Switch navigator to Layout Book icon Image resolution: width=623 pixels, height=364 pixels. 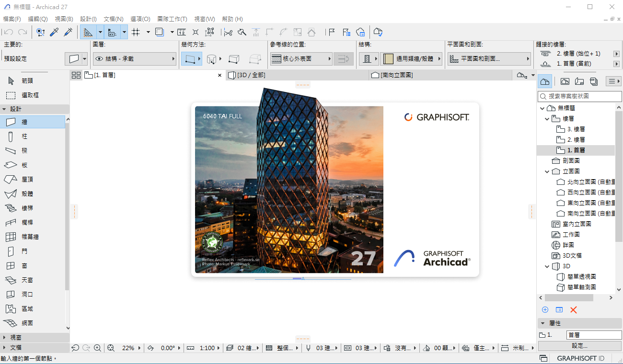[x=579, y=81]
